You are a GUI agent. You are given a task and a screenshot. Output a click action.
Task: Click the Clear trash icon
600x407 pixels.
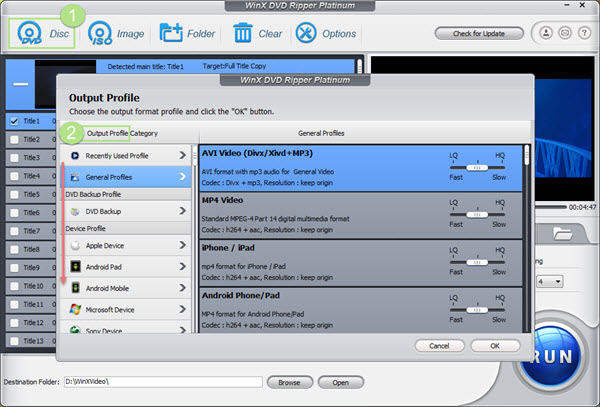coord(243,33)
